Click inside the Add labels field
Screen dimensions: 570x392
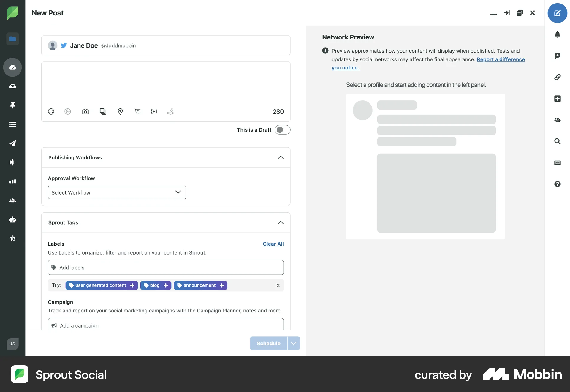coord(166,267)
